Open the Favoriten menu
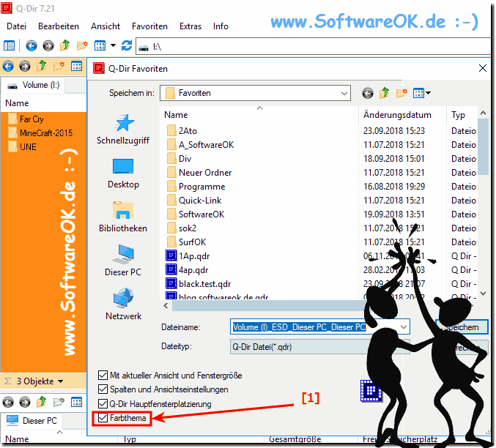 click(x=149, y=26)
